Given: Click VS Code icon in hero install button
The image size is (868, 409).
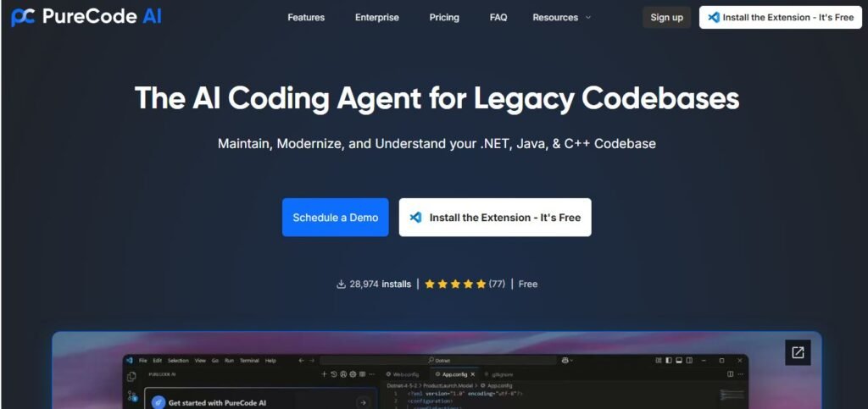Looking at the screenshot, I should pos(415,218).
